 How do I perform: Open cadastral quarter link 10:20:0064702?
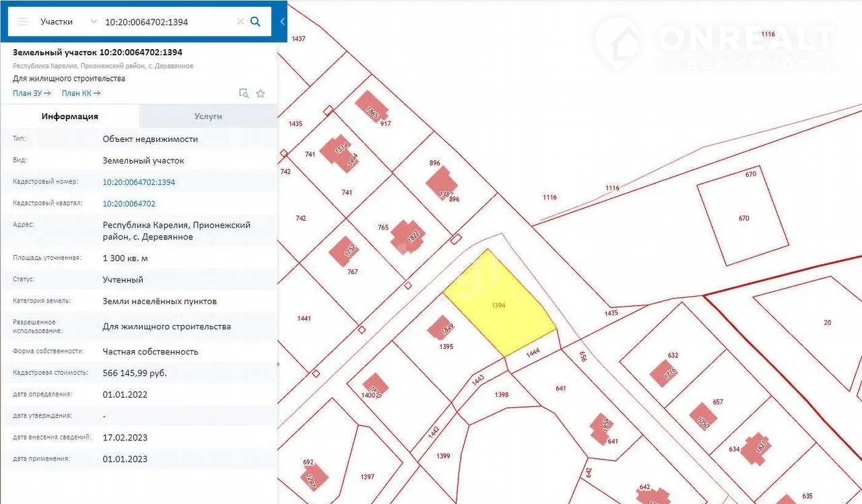(x=129, y=204)
